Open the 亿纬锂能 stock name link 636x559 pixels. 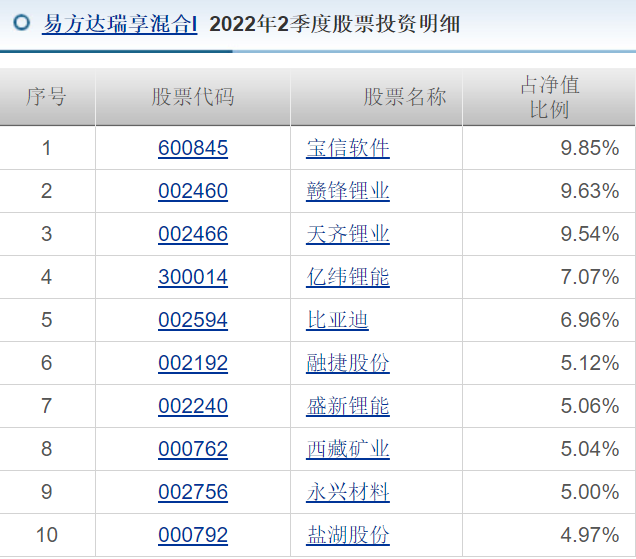[x=348, y=277]
